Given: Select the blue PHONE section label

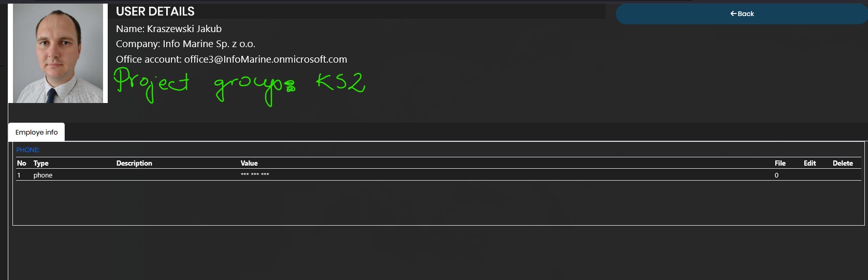Looking at the screenshot, I should pos(28,150).
